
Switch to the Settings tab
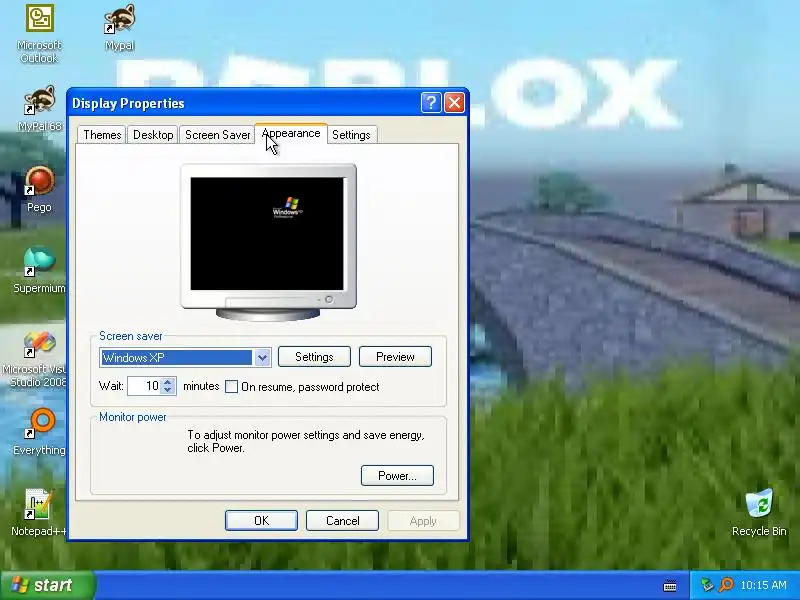351,135
